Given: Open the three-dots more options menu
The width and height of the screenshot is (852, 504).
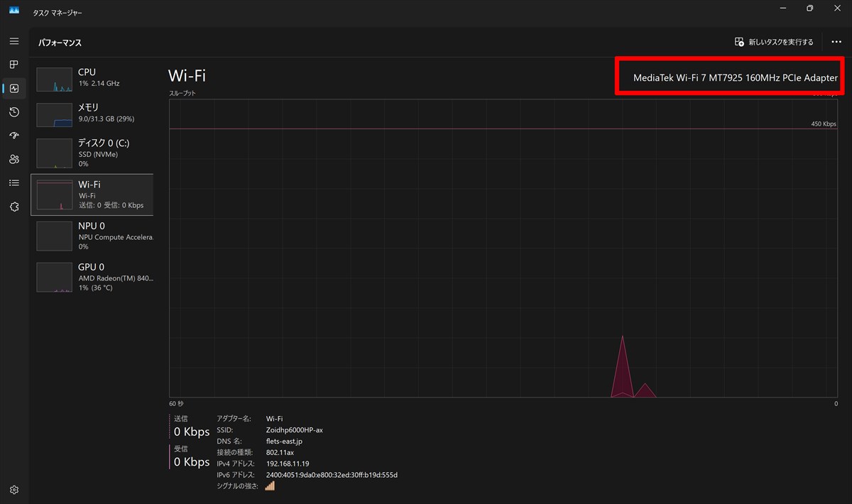Looking at the screenshot, I should point(836,42).
